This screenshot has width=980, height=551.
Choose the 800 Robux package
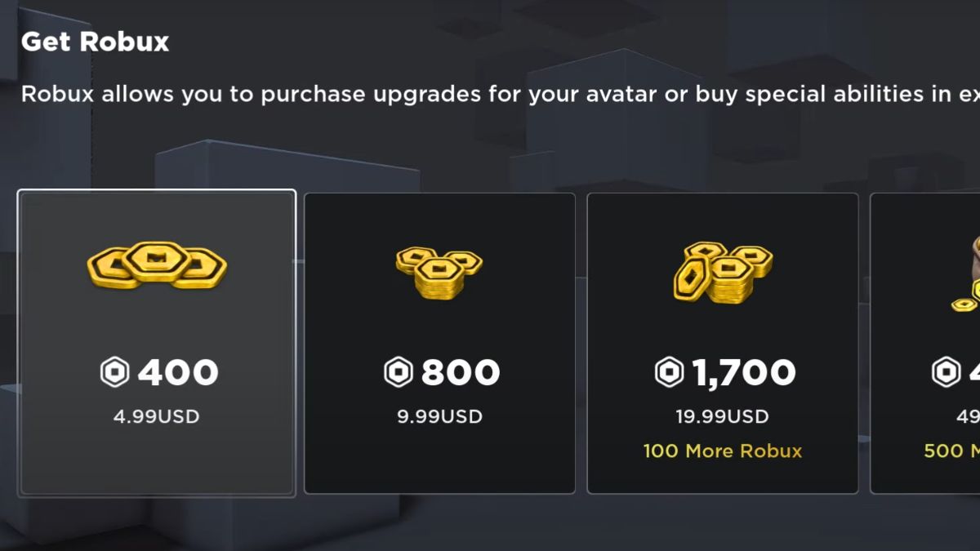[x=439, y=343]
